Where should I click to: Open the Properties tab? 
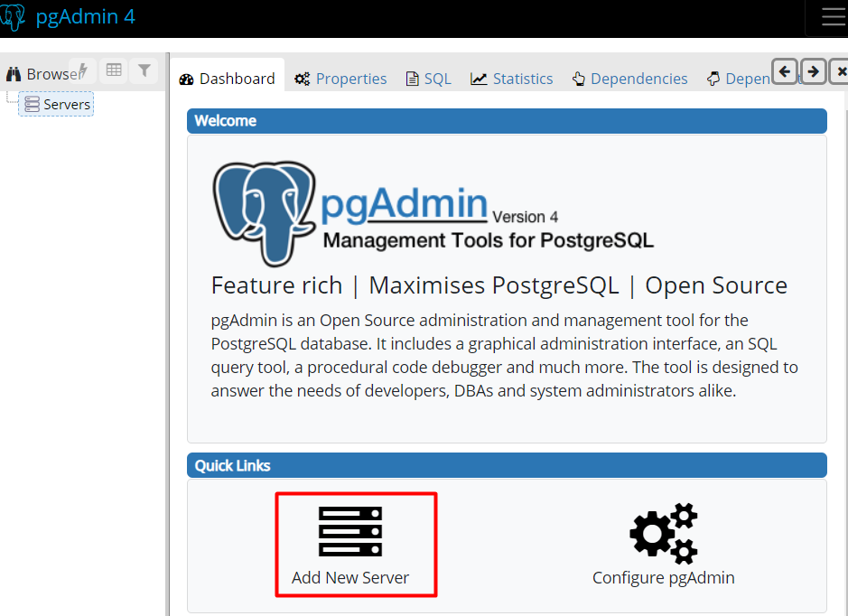(x=340, y=79)
